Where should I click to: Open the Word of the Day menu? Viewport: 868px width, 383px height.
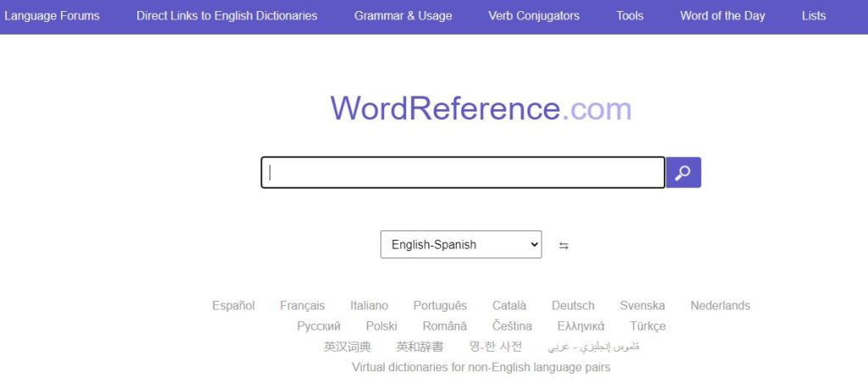coord(722,15)
